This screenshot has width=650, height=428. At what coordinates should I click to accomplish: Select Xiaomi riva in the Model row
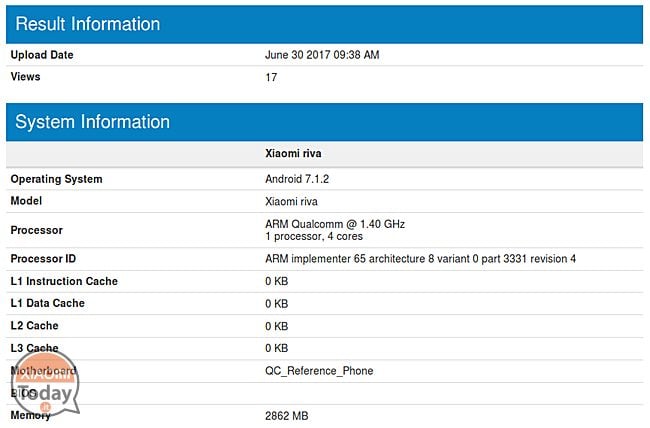[291, 202]
